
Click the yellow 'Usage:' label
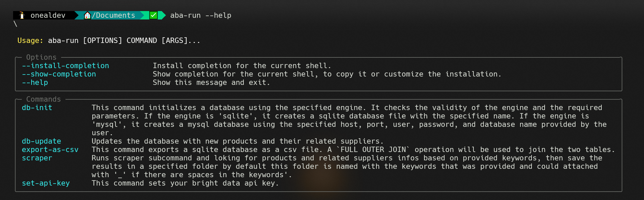(30, 41)
